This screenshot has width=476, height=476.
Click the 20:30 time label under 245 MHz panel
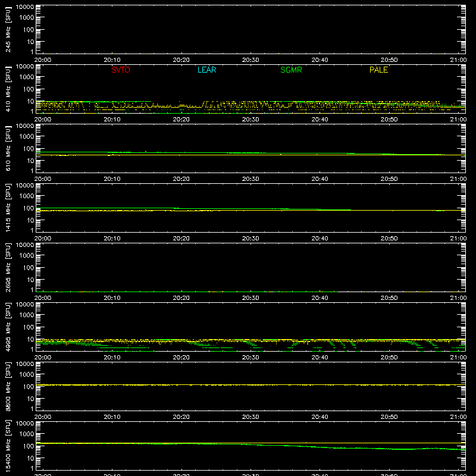[x=250, y=60]
